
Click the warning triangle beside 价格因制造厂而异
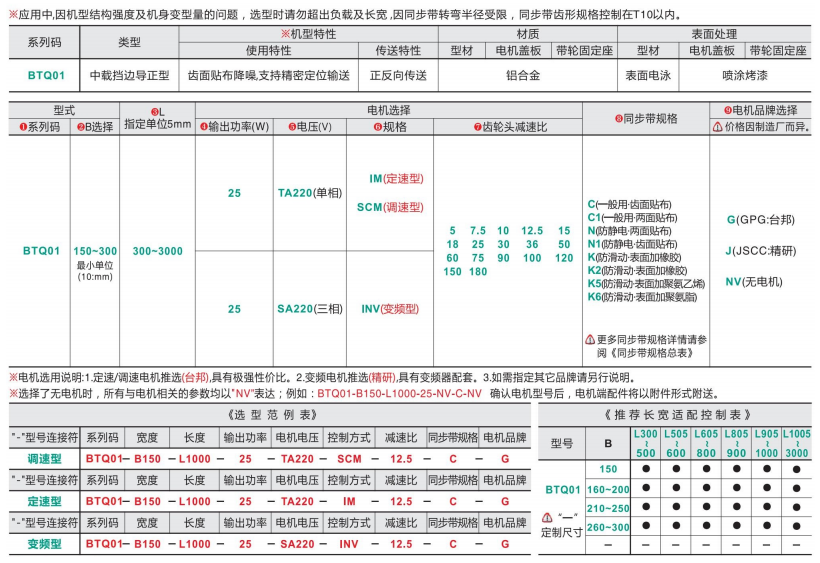pyautogui.click(x=717, y=127)
